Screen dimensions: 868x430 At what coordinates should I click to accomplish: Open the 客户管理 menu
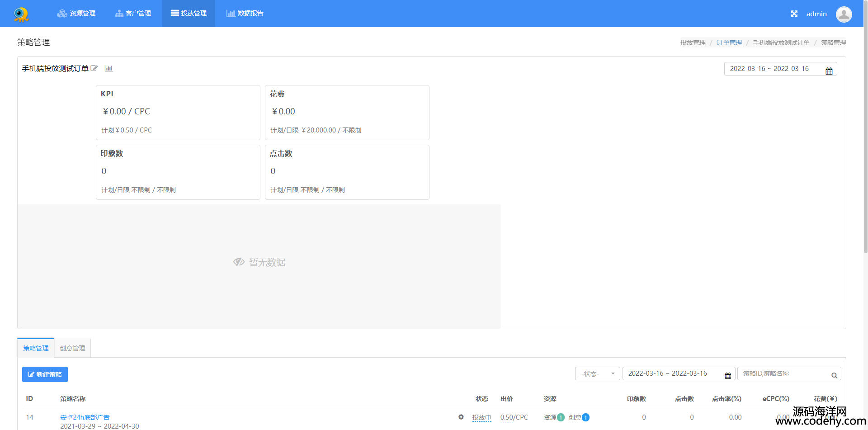tap(133, 14)
